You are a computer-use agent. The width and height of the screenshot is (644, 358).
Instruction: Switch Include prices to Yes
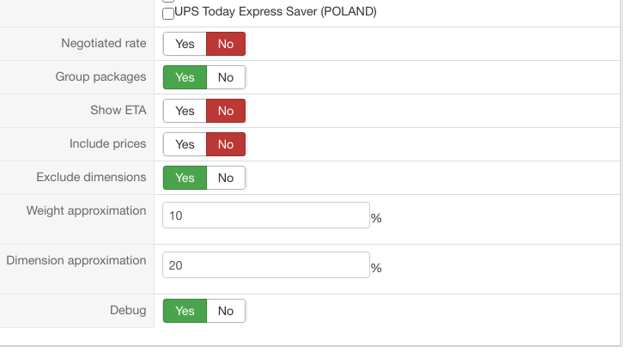click(185, 144)
